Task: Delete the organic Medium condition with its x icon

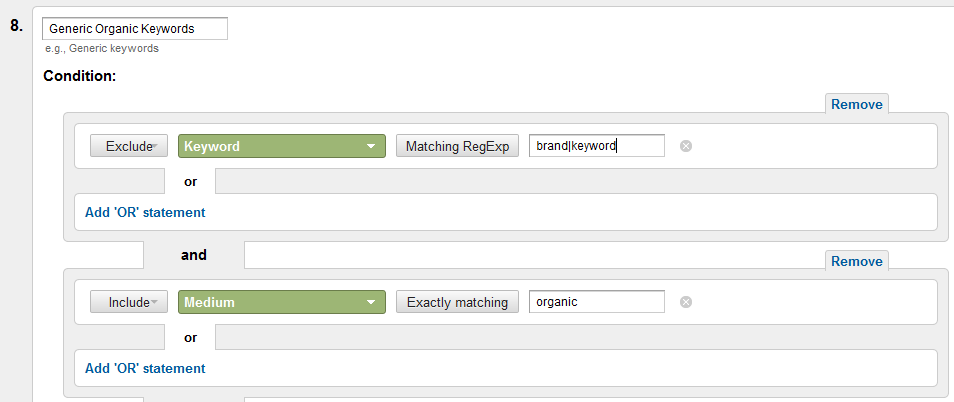Action: pos(686,302)
